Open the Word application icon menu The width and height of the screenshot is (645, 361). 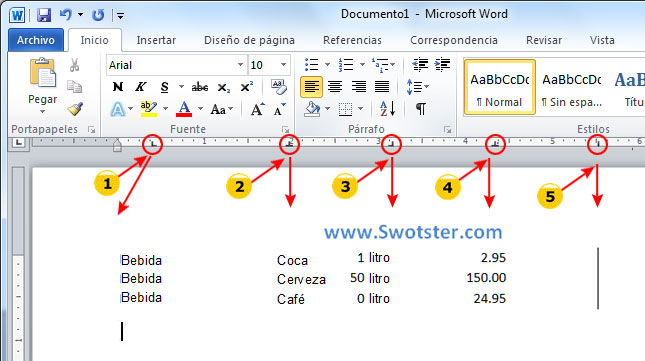(x=17, y=16)
